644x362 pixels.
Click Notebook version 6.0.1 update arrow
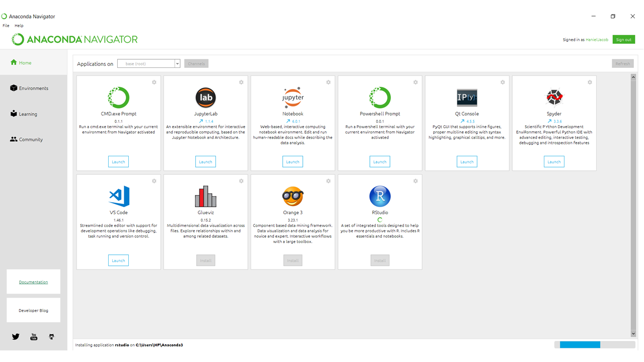[x=288, y=121]
